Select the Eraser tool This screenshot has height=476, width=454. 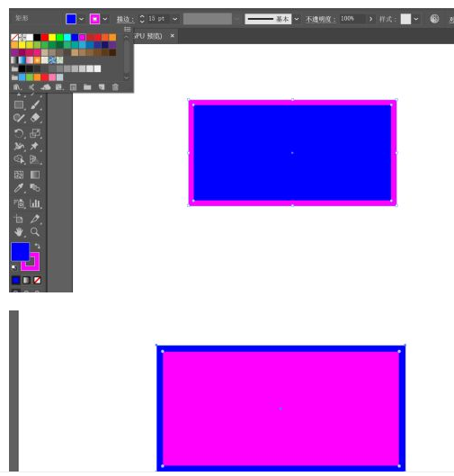click(35, 118)
